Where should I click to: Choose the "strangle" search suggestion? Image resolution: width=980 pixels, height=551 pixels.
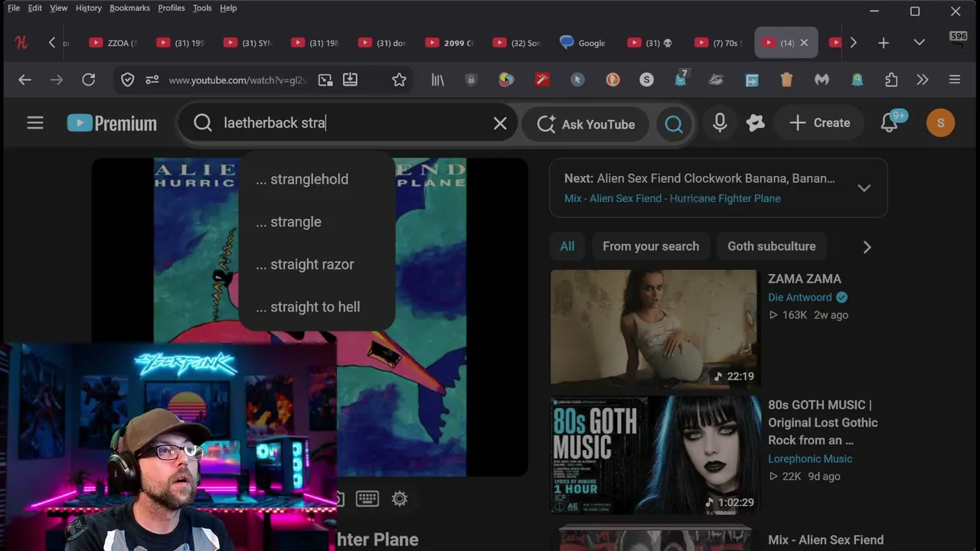pos(317,222)
